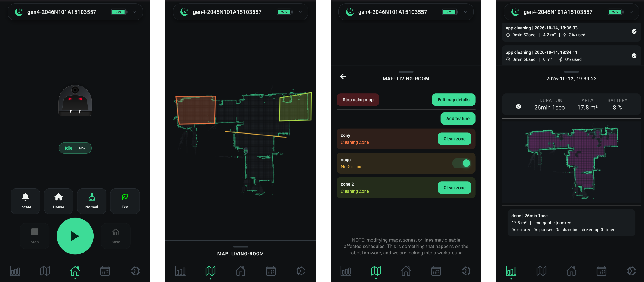Expand device dropdown chevron on first screen
644x282 pixels.
point(135,12)
